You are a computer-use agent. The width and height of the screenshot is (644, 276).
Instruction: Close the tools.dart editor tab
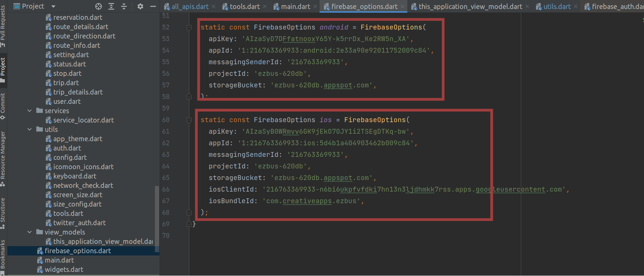tap(265, 6)
